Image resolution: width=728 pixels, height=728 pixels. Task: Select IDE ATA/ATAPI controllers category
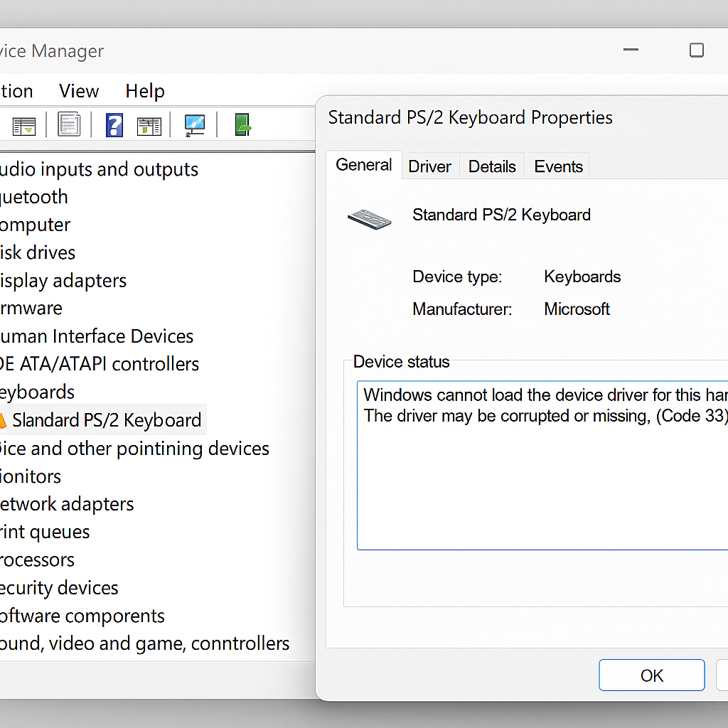(100, 364)
